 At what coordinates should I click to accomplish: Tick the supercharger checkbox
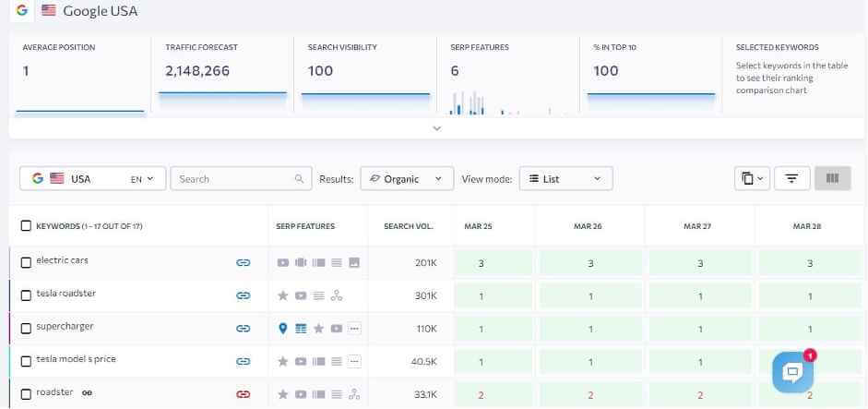pyautogui.click(x=26, y=329)
